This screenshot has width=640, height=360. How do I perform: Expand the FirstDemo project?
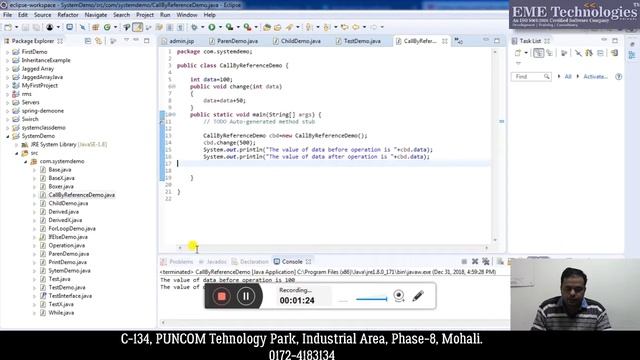click(x=7, y=52)
